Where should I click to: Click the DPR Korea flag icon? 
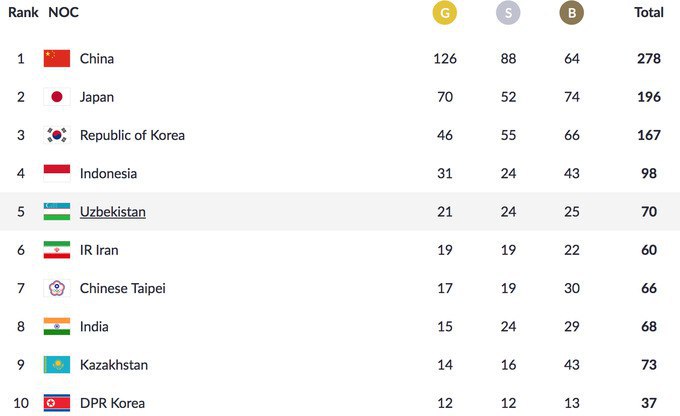coord(57,403)
